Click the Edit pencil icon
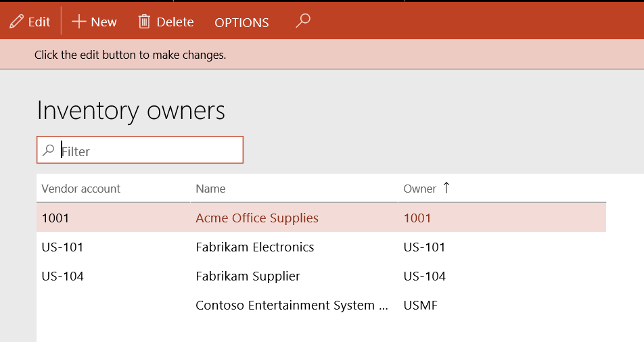The image size is (644, 342). [x=16, y=22]
